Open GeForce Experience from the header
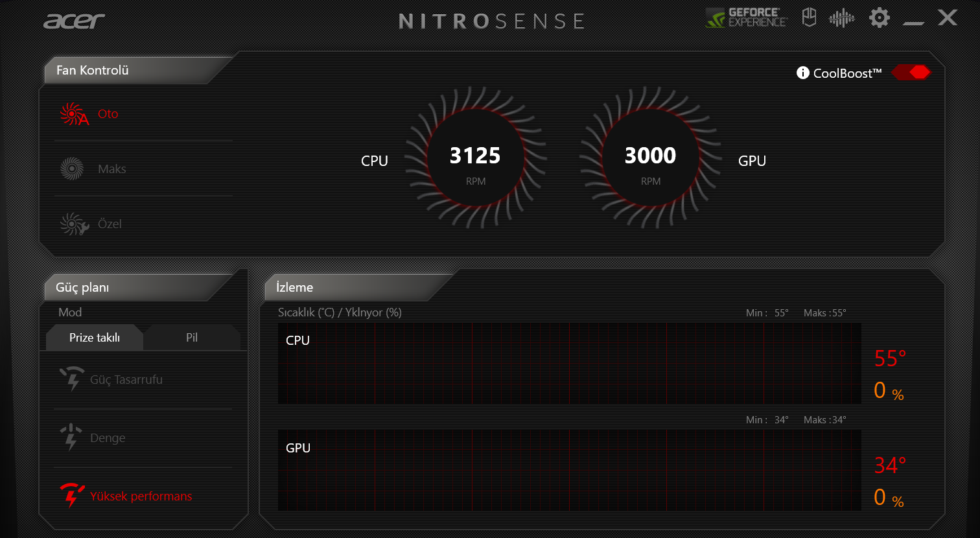Image resolution: width=980 pixels, height=538 pixels. 747,18
